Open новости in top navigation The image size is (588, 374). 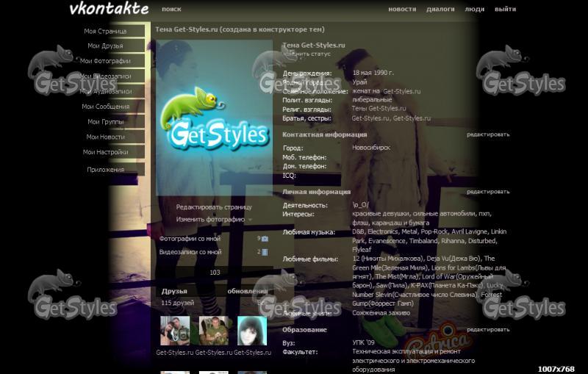(x=402, y=9)
